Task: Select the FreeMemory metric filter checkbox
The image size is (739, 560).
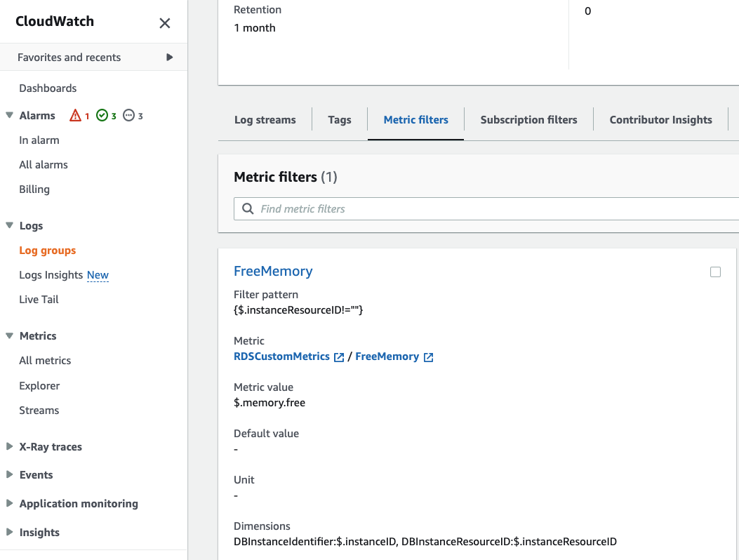Action: click(715, 272)
